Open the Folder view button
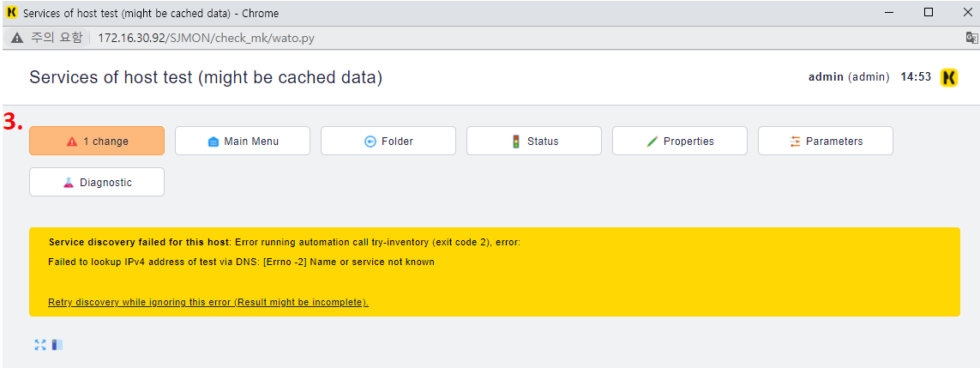The width and height of the screenshot is (980, 368). pos(388,142)
